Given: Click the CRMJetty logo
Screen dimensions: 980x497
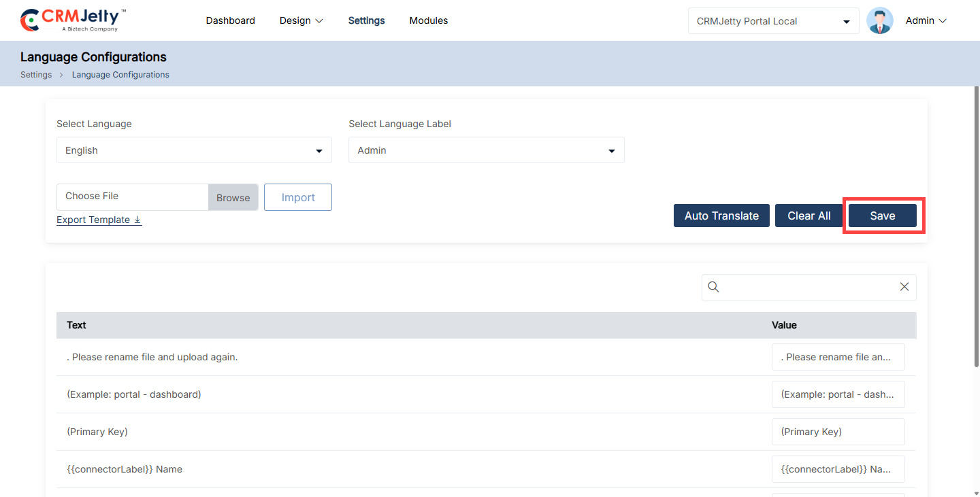Looking at the screenshot, I should click(x=73, y=20).
